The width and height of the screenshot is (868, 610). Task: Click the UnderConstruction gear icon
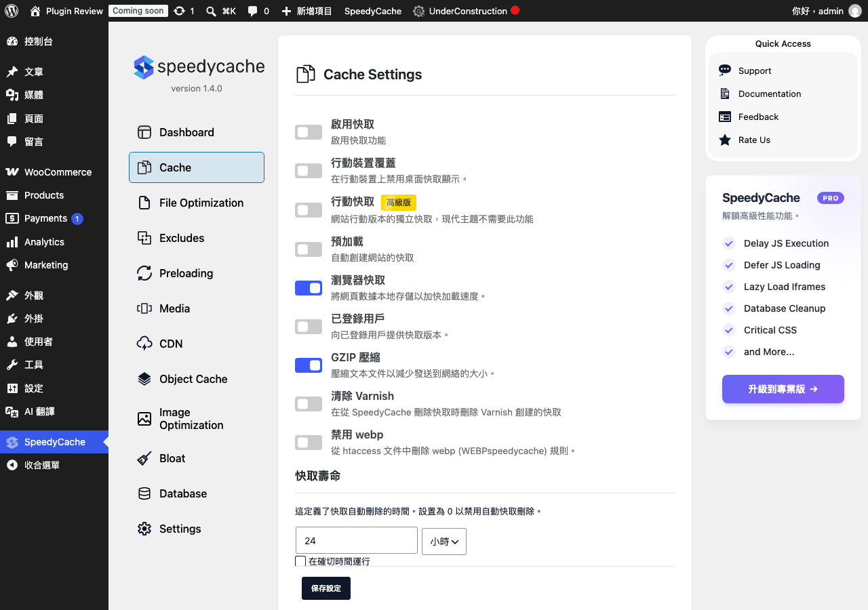[419, 11]
